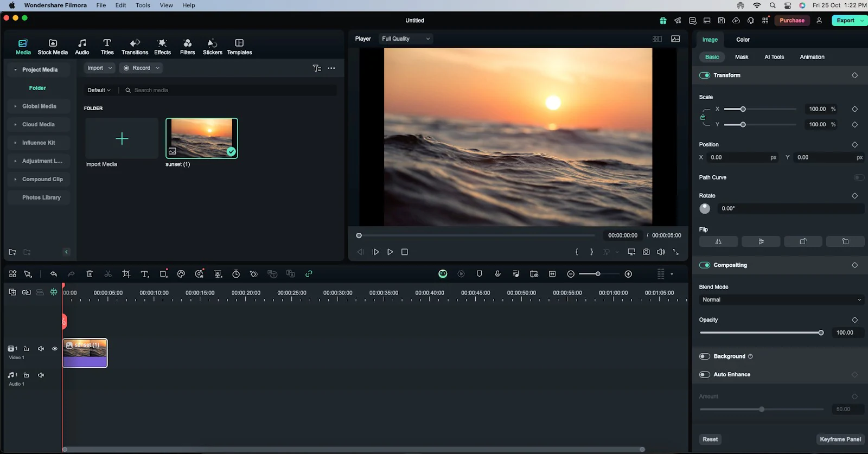The image size is (868, 454).
Task: Open the Tools menu
Action: click(x=143, y=5)
